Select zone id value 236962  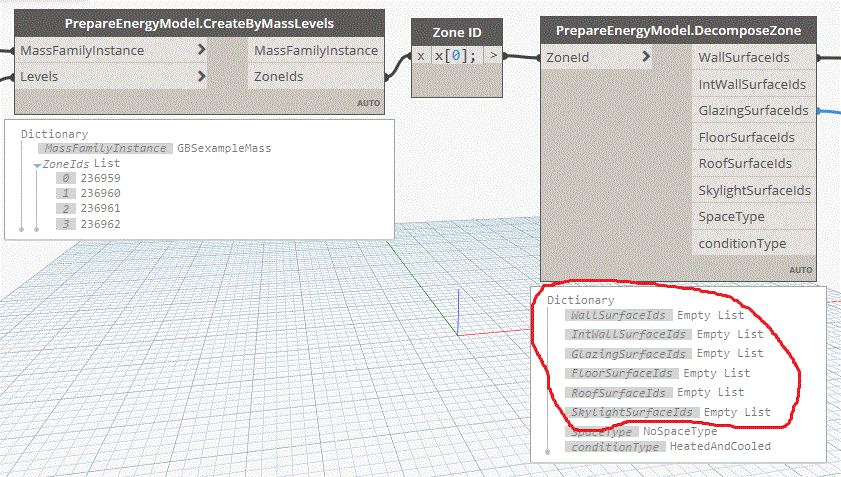(x=100, y=224)
